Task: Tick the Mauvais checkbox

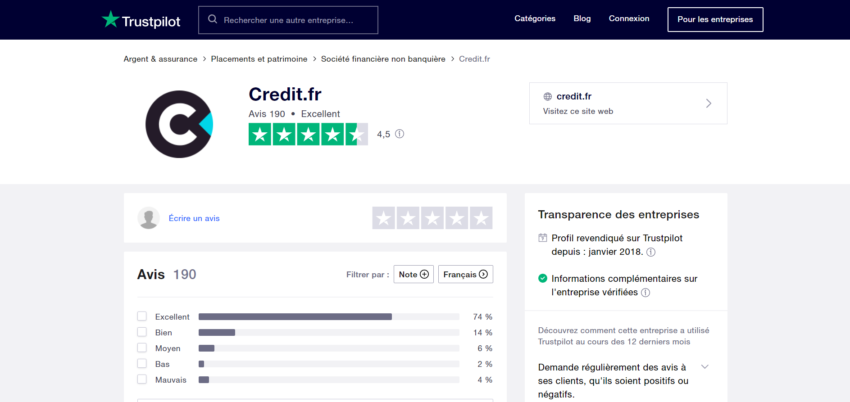Action: [142, 379]
